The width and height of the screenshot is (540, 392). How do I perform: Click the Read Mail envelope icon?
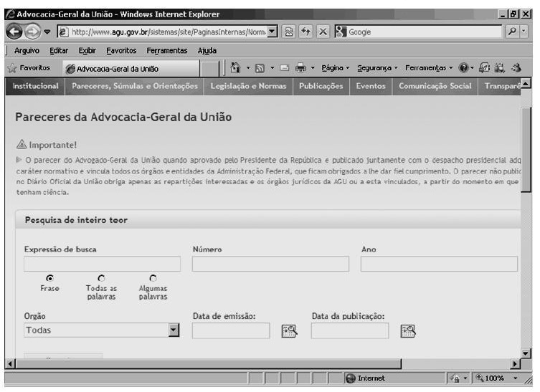click(285, 68)
